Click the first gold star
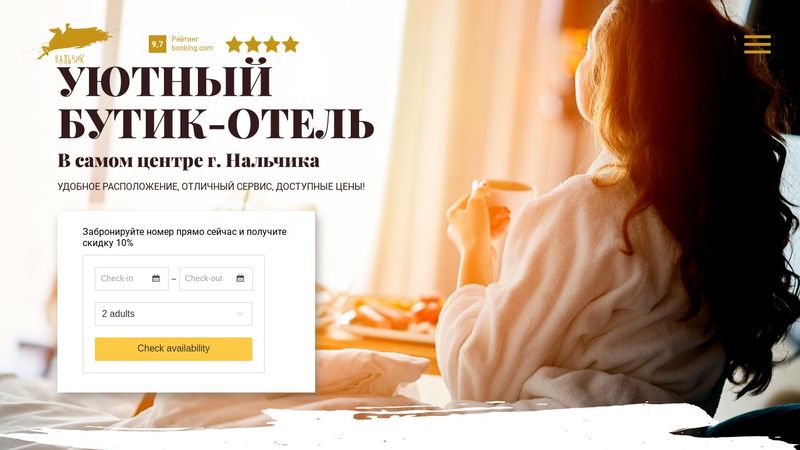Viewport: 800px width, 450px height. click(234, 44)
